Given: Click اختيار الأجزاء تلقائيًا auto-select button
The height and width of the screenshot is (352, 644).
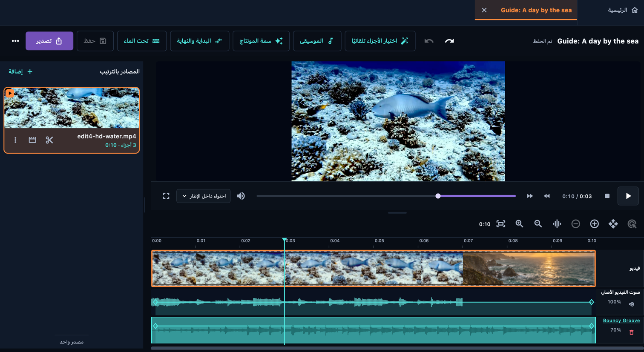Looking at the screenshot, I should pyautogui.click(x=380, y=41).
